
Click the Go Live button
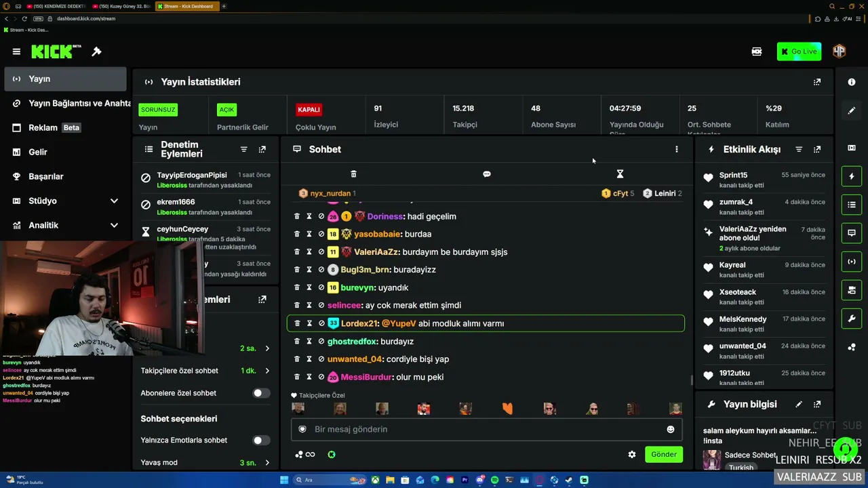click(800, 52)
